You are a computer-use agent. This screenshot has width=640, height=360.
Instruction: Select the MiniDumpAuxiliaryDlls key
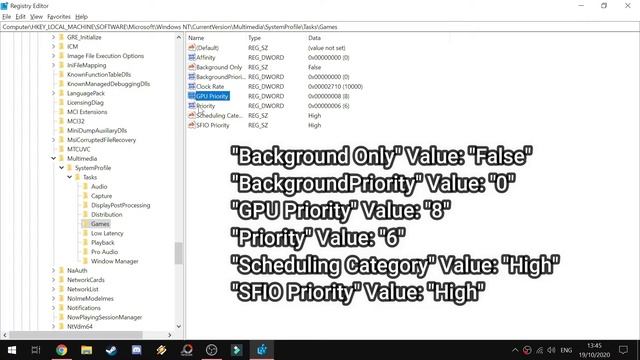97,131
